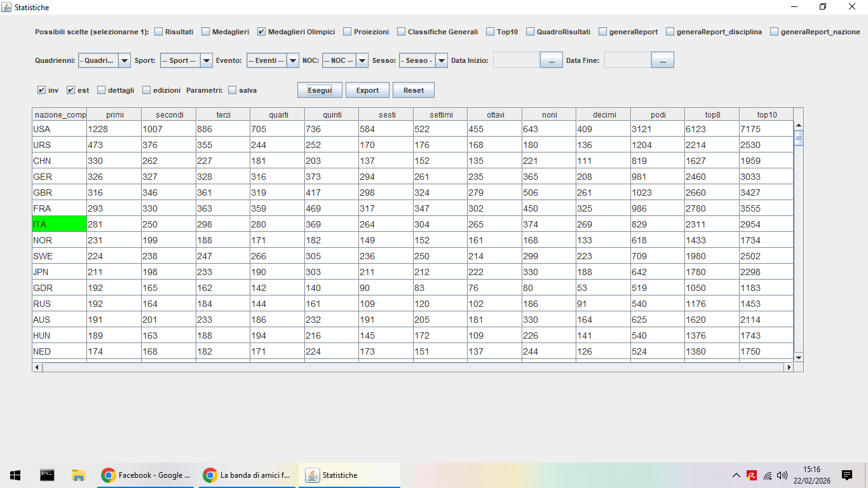Click the volume speaker tray icon
This screenshot has width=868, height=488.
(782, 475)
